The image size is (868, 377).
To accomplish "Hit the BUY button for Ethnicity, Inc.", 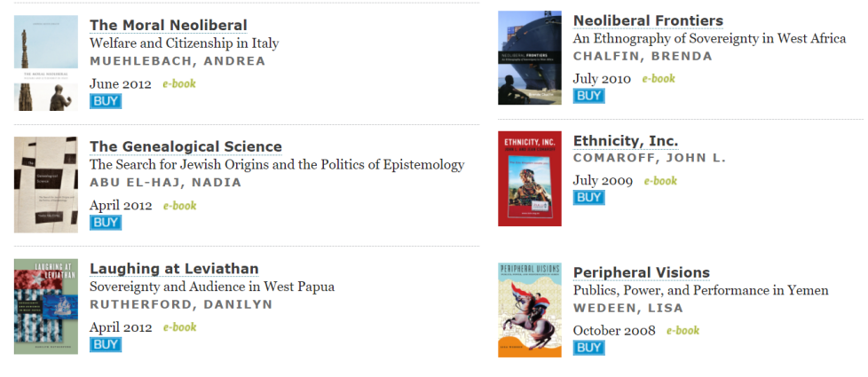I will click(588, 198).
